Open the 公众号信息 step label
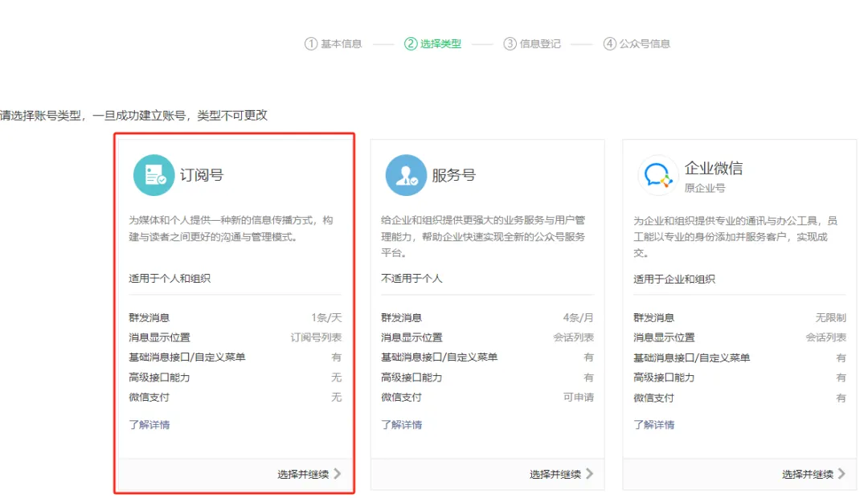 coord(645,43)
